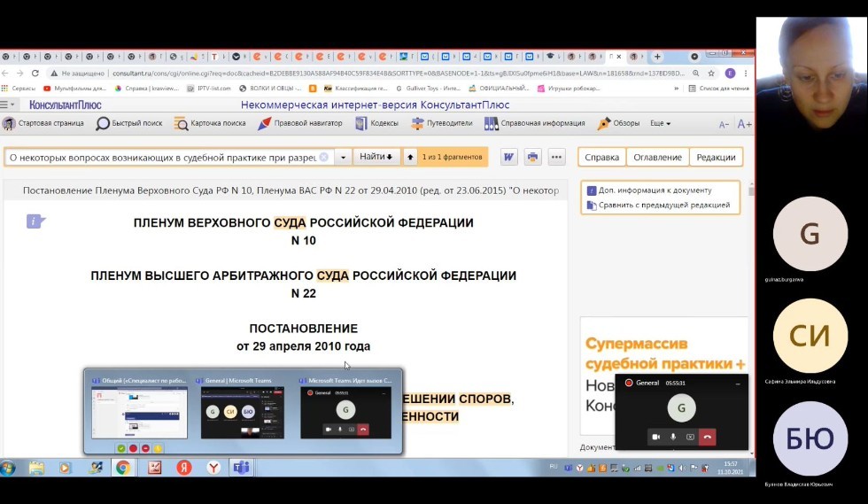The width and height of the screenshot is (868, 504).
Task: Click the Найти search button
Action: (376, 158)
